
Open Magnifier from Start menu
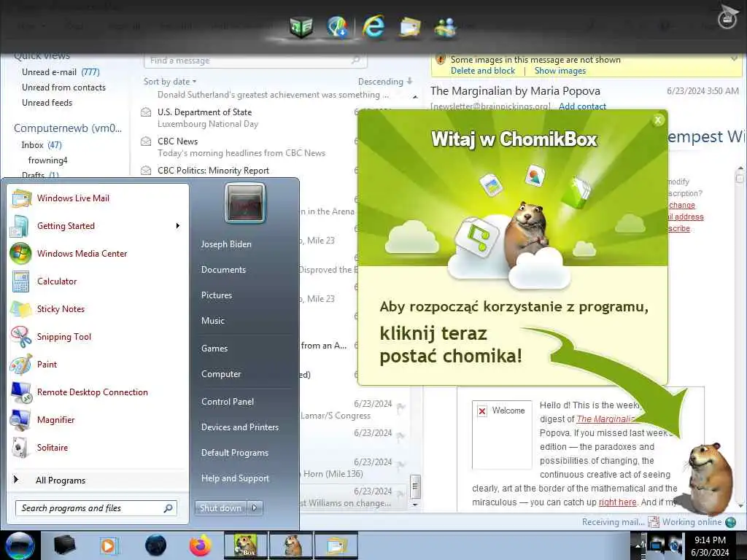tap(55, 419)
